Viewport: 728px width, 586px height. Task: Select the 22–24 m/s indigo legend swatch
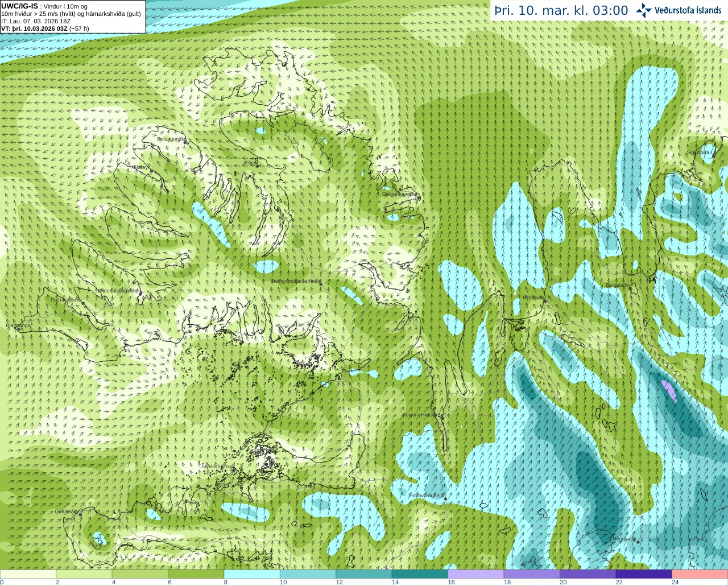click(644, 574)
